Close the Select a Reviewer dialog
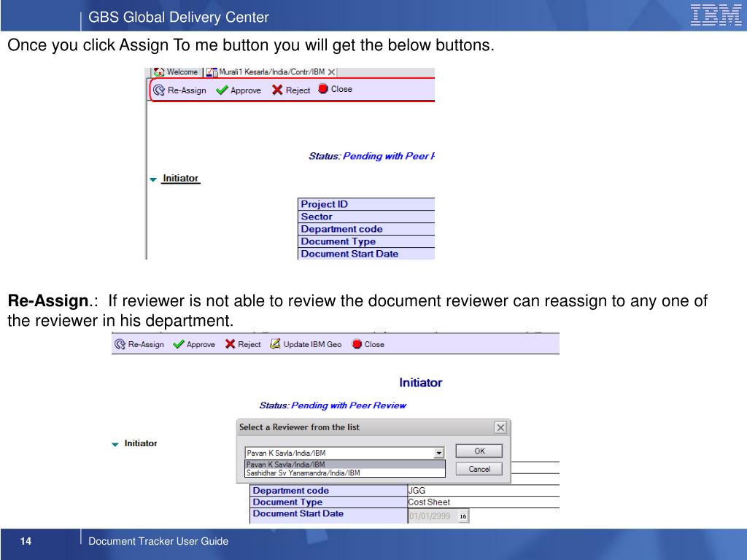The image size is (747, 560). tap(500, 427)
